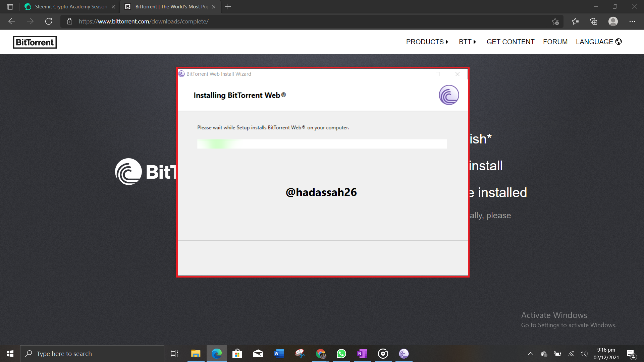The width and height of the screenshot is (644, 362).
Task: Close the BitTorrent Web Install Wizard
Action: 458,74
